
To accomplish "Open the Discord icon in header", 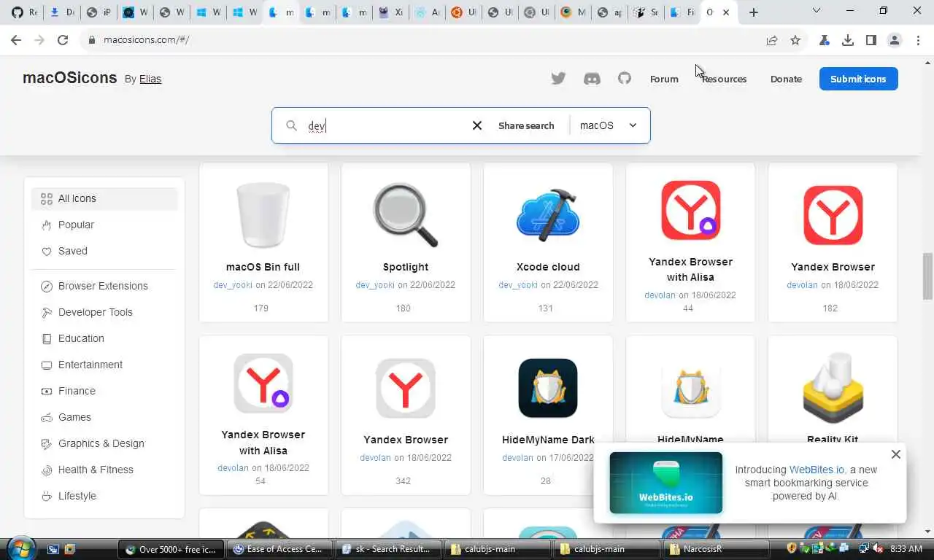I will pyautogui.click(x=592, y=79).
